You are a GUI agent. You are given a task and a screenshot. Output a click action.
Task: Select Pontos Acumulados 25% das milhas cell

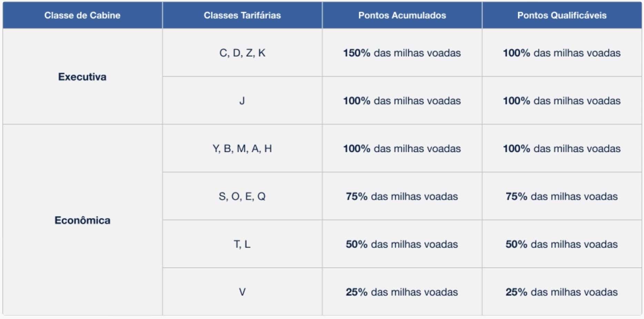(402, 292)
